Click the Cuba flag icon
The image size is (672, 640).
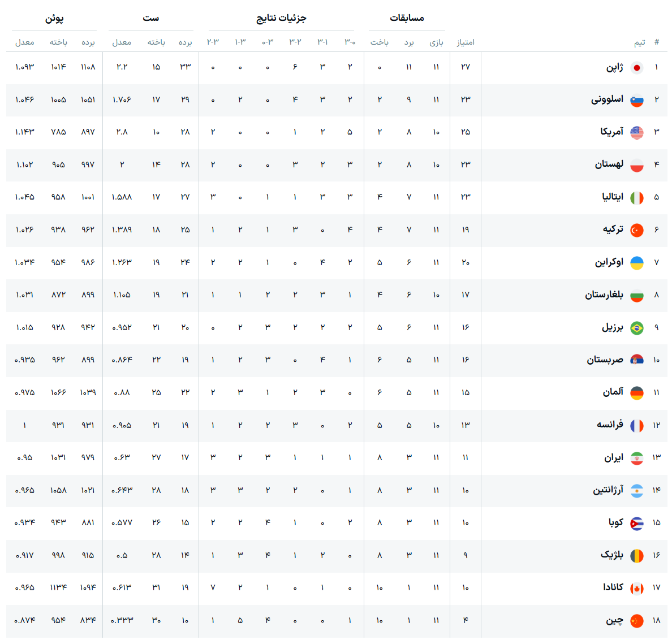click(x=637, y=524)
